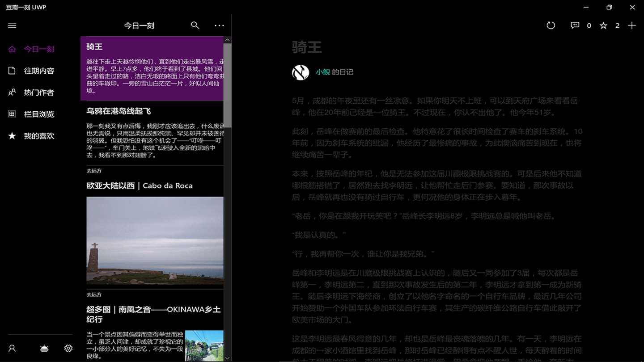The height and width of the screenshot is (362, 644).
Task: Click the 今日一刻 list header title
Action: pyautogui.click(x=139, y=25)
